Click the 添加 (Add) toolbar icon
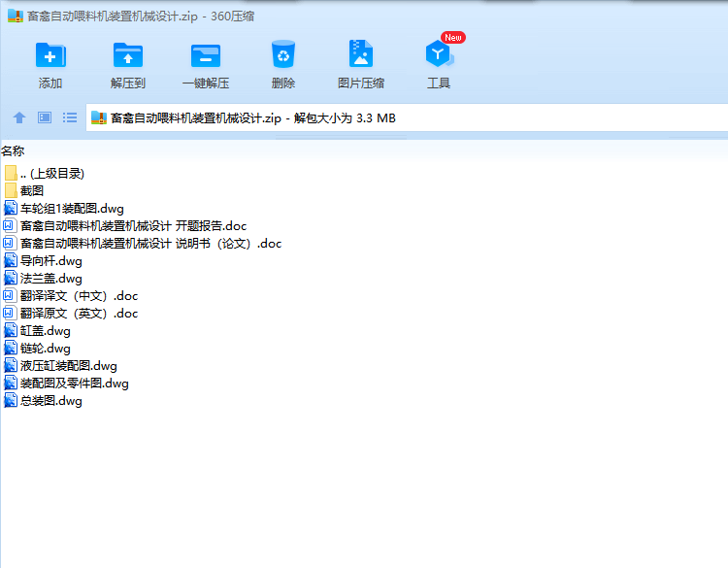728x568 pixels. (50, 55)
